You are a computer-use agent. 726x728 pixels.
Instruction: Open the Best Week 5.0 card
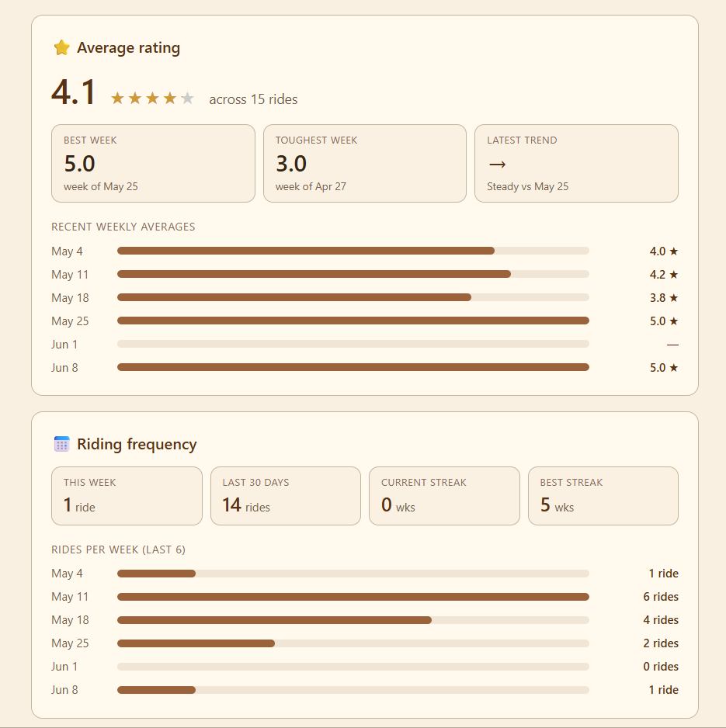(x=153, y=164)
